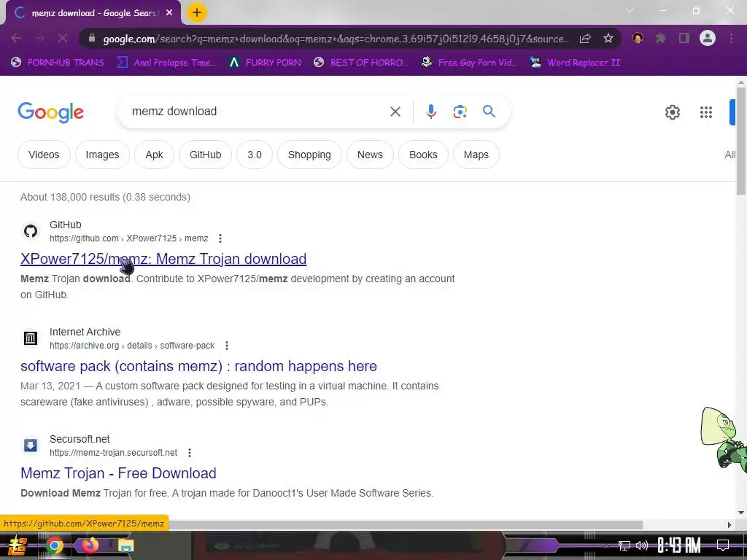This screenshot has height=560, width=747.
Task: Click the 8:43 AM taskbar clock
Action: pos(679,545)
